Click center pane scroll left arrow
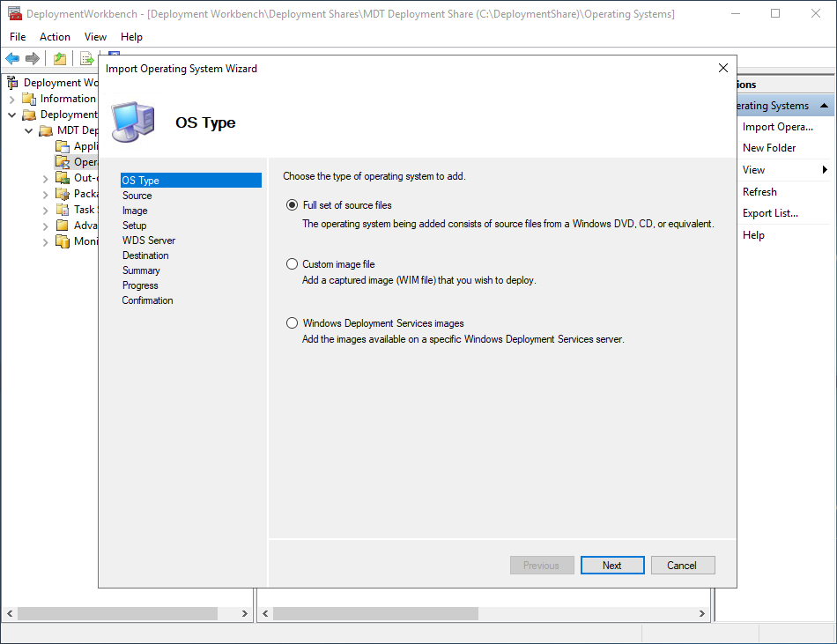The image size is (837, 644). click(265, 613)
